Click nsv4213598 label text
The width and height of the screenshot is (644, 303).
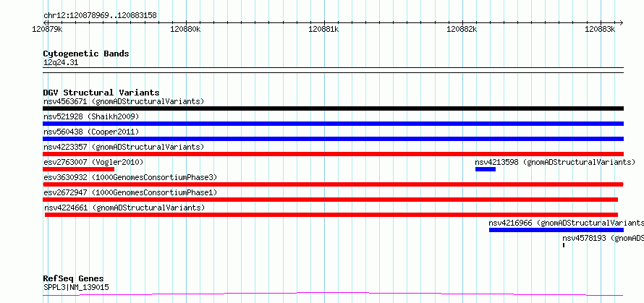[x=555, y=162]
